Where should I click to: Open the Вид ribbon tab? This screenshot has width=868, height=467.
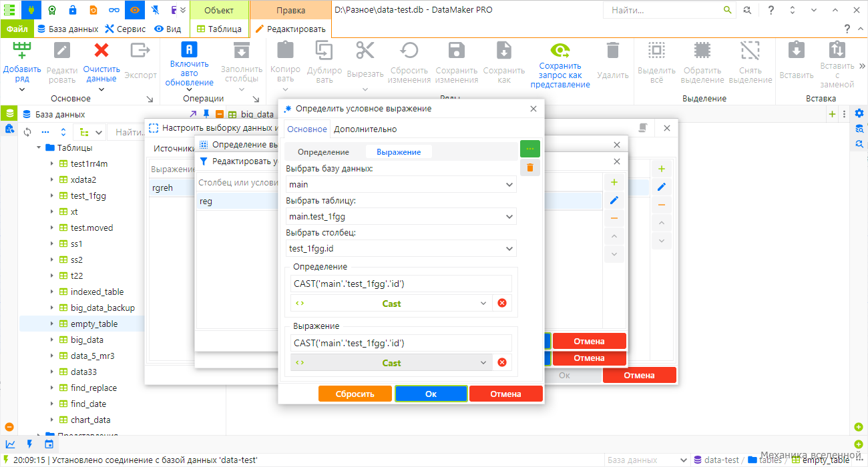click(x=168, y=29)
